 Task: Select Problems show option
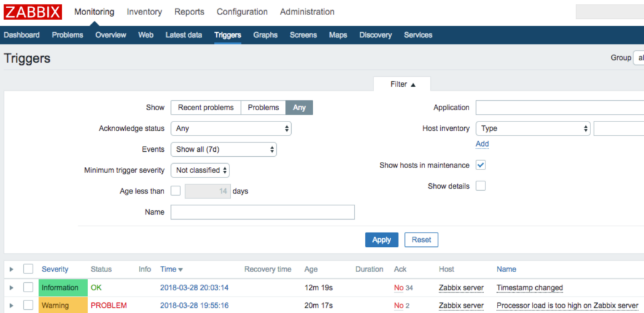[264, 107]
